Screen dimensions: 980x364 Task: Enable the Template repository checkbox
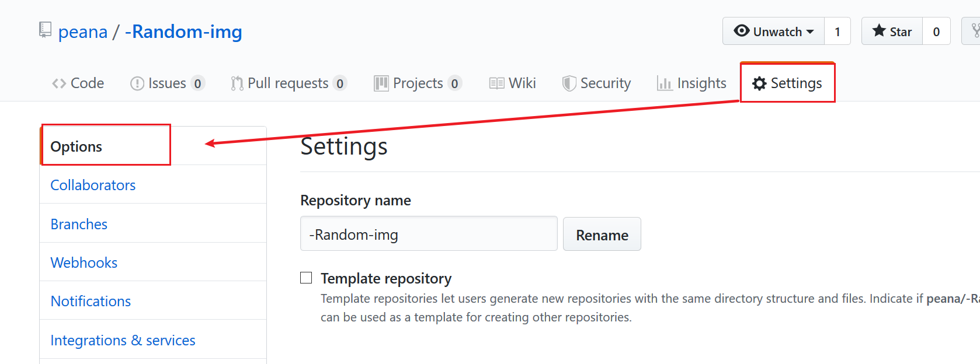[x=306, y=278]
